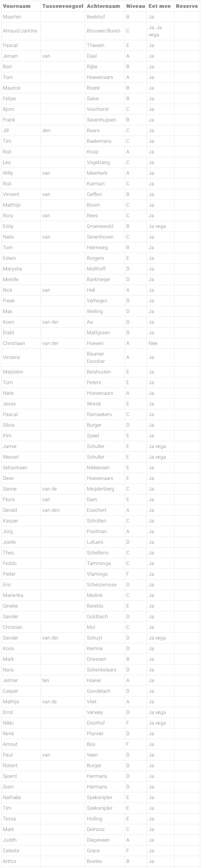Select the surname Boetes in the last row
This screenshot has height=868, width=202.
point(94,861)
